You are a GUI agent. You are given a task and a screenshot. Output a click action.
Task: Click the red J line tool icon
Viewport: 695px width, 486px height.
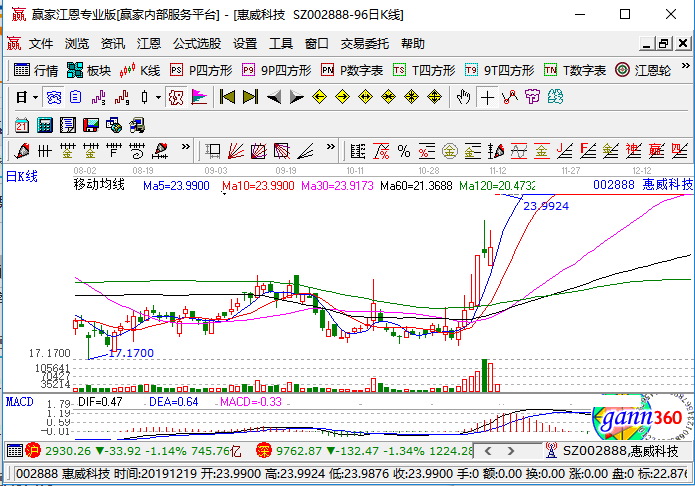(x=565, y=151)
